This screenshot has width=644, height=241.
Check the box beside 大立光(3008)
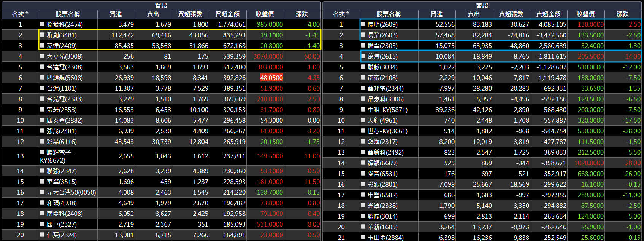(x=43, y=56)
